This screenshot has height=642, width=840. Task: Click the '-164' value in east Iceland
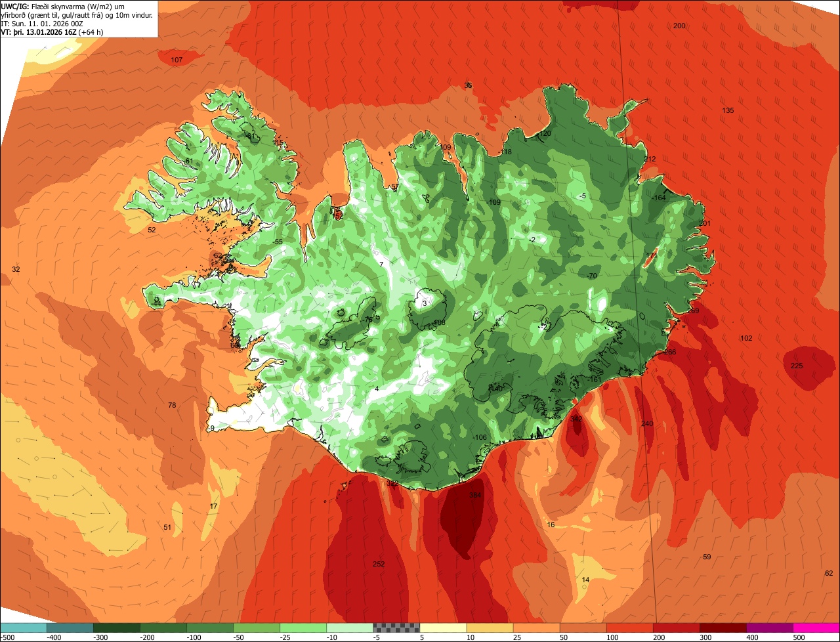click(660, 198)
